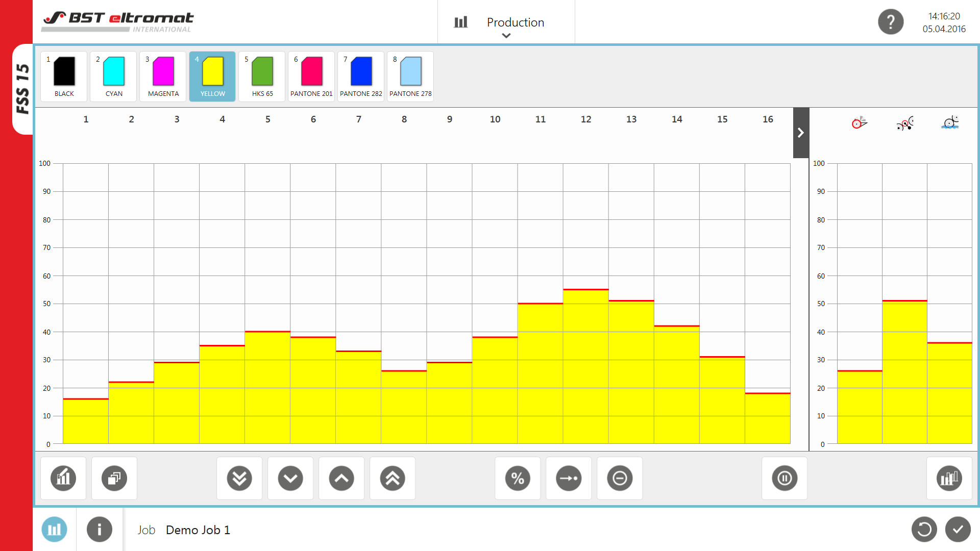Click ink zone 1 bar
Image resolution: width=980 pixels, height=551 pixels.
click(86, 421)
